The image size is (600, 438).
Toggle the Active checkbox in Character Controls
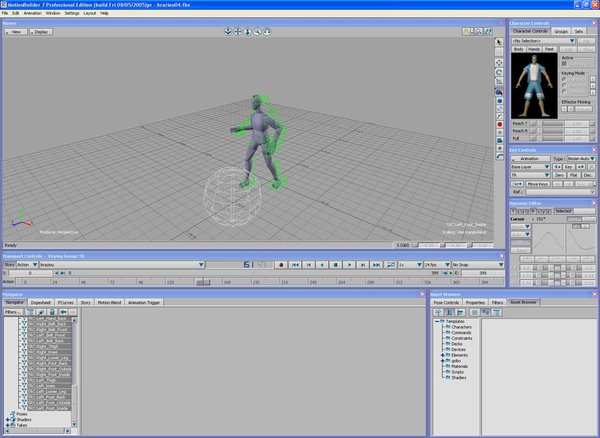563,65
